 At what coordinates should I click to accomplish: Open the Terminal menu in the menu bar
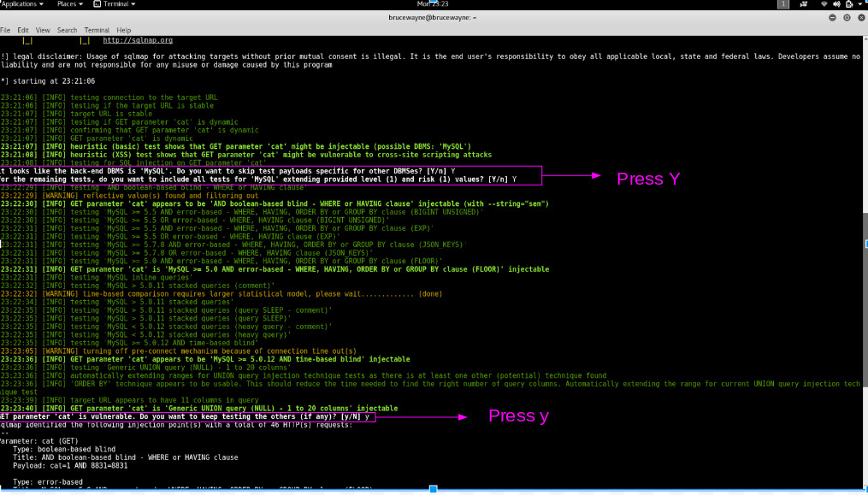point(97,31)
